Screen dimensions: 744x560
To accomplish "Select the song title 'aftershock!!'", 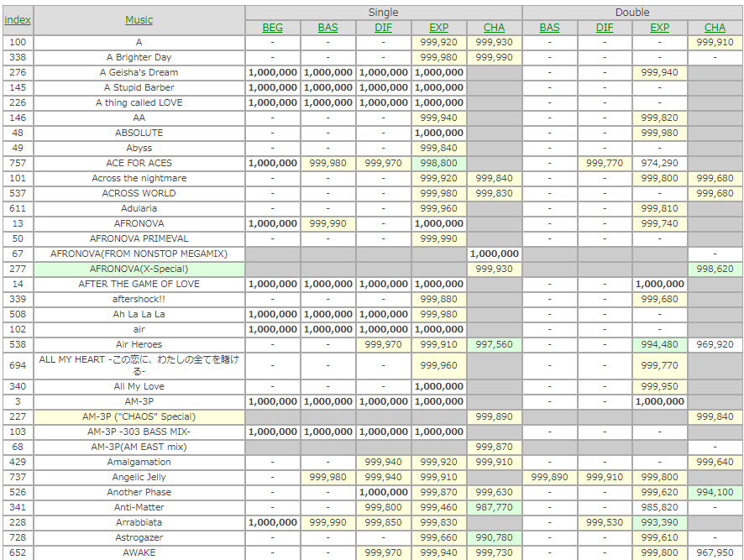I will pos(139,300).
